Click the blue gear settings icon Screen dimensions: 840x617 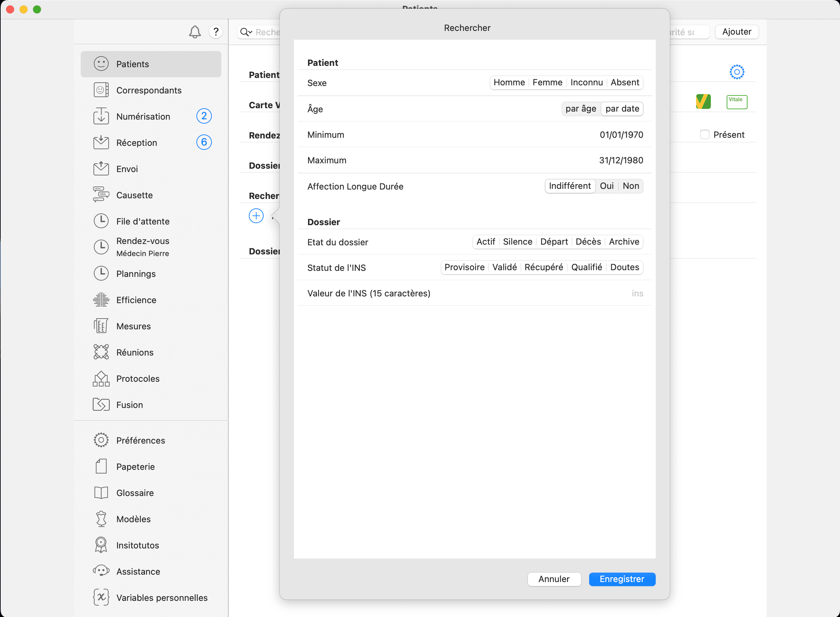coord(736,72)
